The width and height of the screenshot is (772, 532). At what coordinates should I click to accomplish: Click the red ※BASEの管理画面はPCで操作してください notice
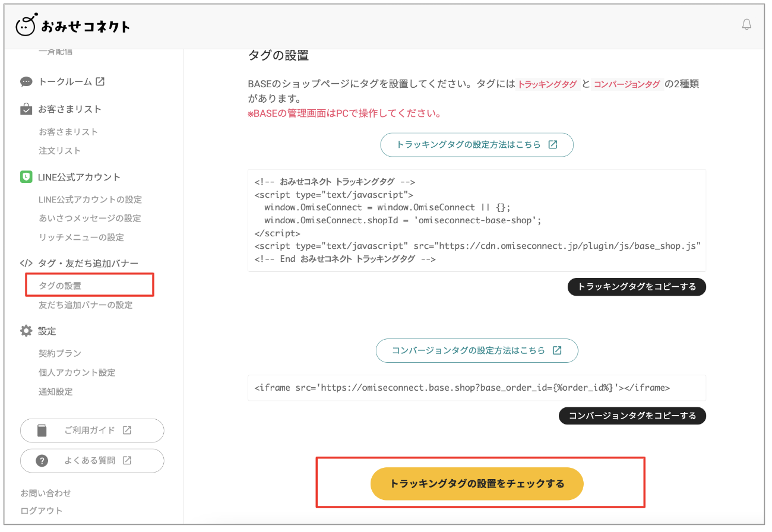coord(344,113)
